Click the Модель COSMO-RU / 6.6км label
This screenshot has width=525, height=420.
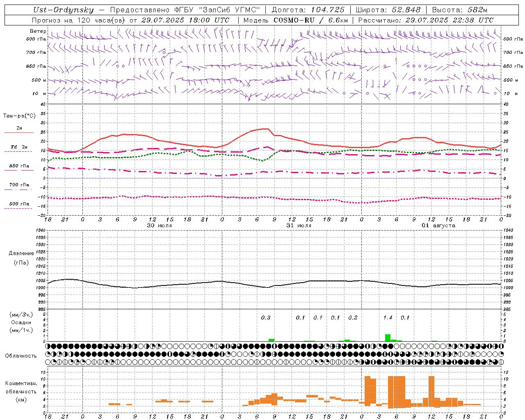pyautogui.click(x=296, y=20)
